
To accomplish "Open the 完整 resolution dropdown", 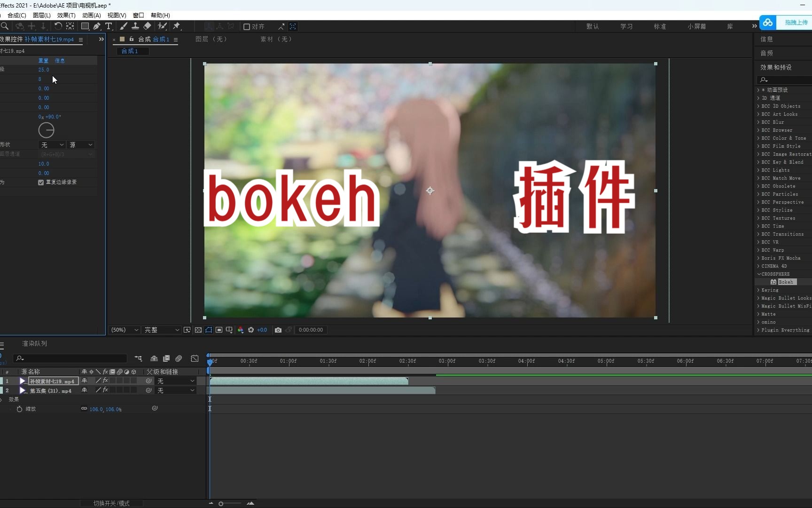I will pyautogui.click(x=161, y=330).
